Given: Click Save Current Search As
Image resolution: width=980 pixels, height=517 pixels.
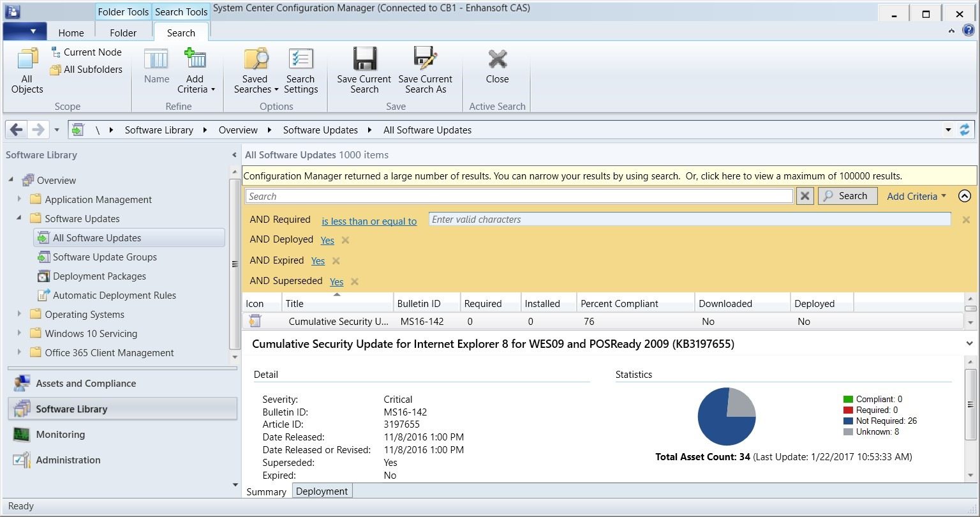Looking at the screenshot, I should tap(426, 71).
